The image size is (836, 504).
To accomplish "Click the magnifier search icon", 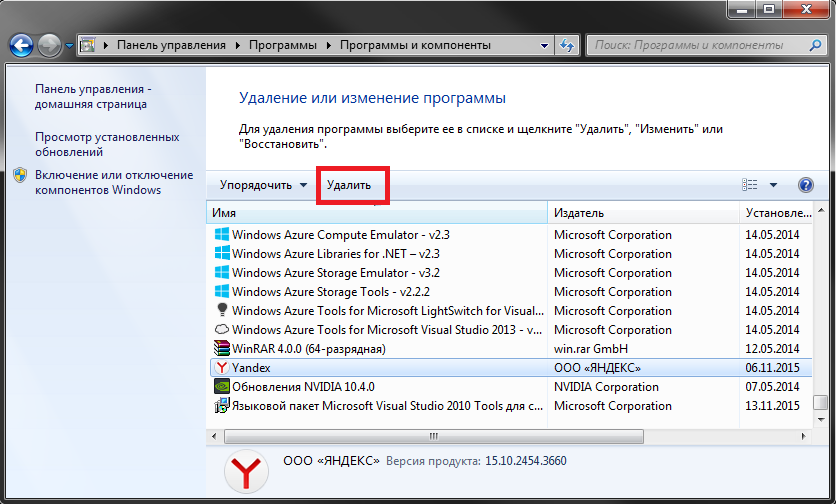I will click(x=815, y=45).
